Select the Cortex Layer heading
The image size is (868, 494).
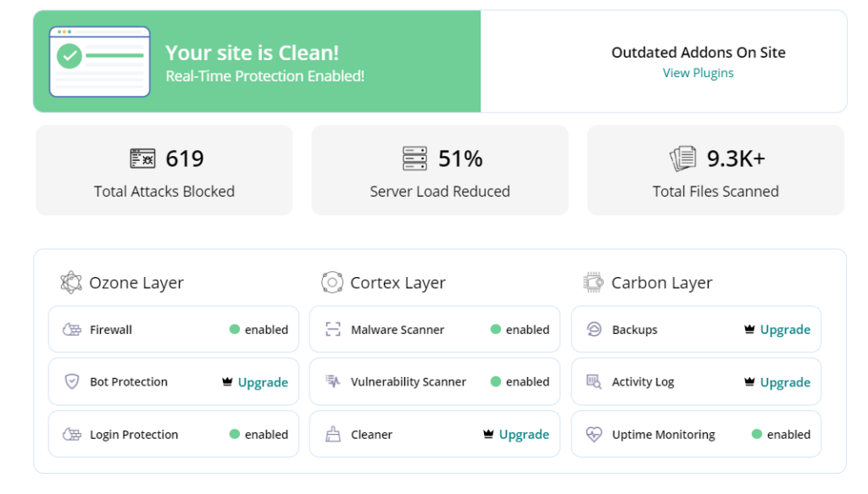click(398, 283)
